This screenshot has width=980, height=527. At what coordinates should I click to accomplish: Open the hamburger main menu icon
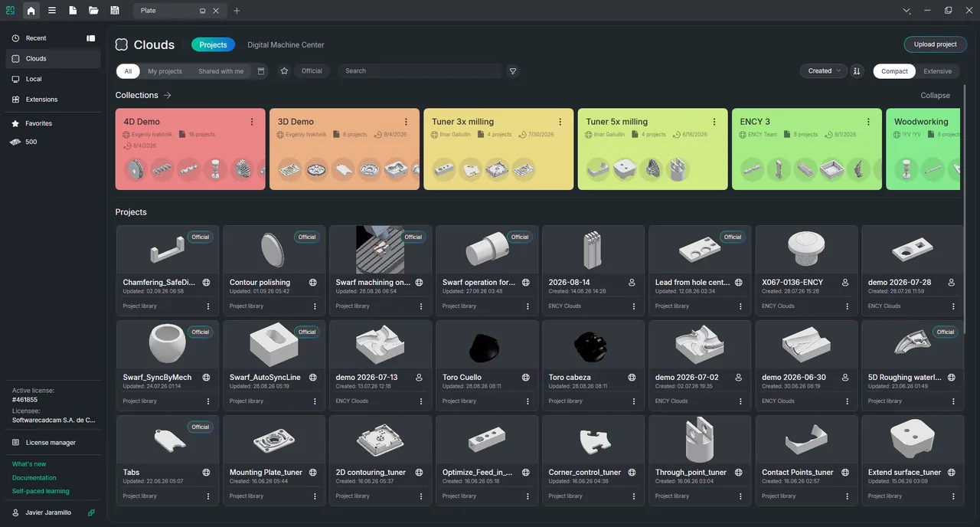[52, 11]
